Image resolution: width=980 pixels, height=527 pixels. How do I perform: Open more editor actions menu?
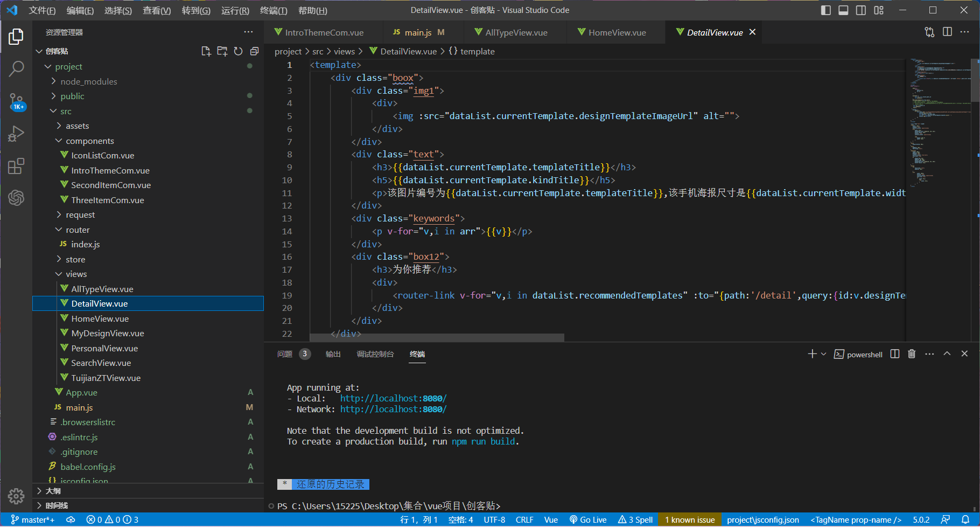[x=964, y=32]
